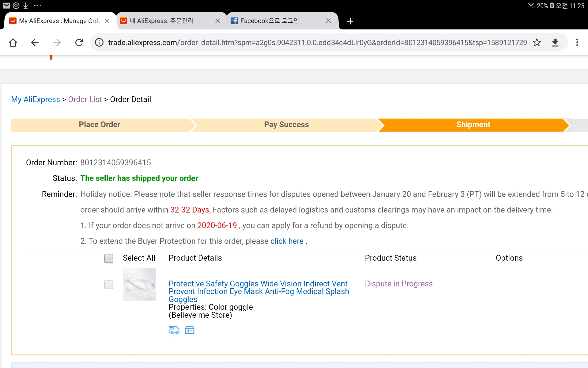
Task: Open the My AliExpress breadcrumb link
Action: point(36,99)
